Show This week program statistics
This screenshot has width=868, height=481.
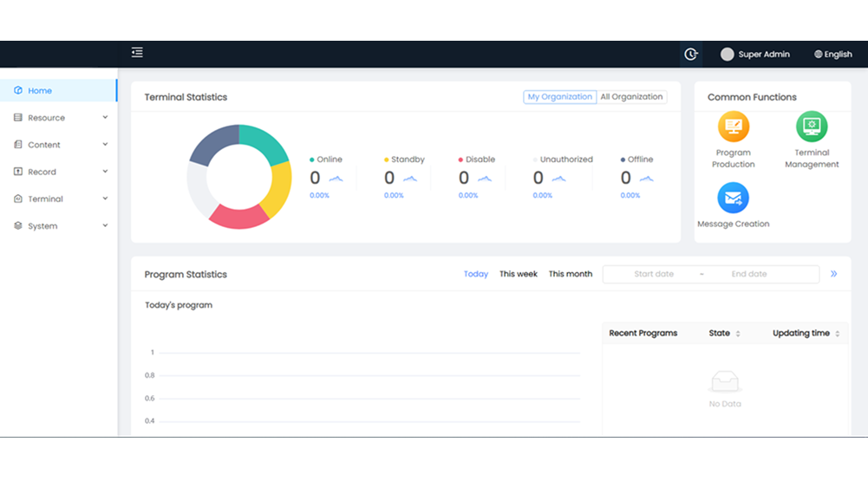(518, 274)
